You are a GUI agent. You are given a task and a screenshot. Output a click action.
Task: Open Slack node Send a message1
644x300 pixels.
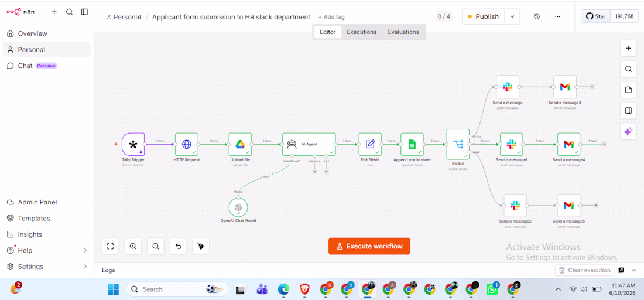pos(511,144)
